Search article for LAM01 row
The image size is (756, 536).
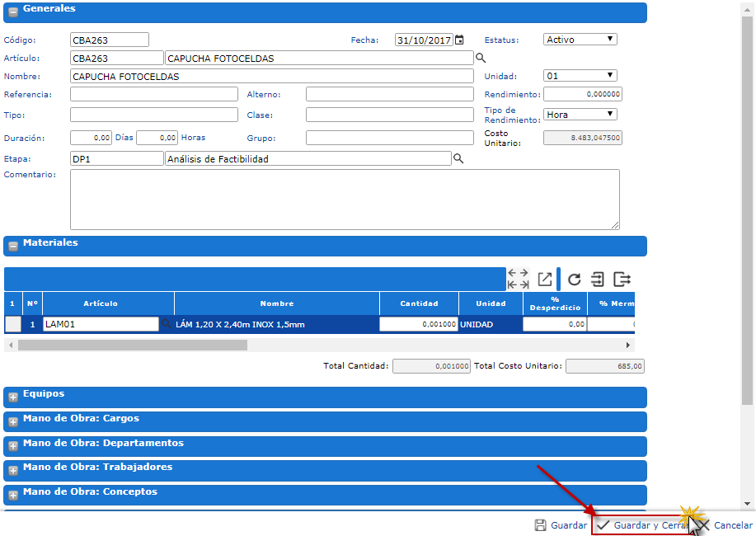coord(166,324)
